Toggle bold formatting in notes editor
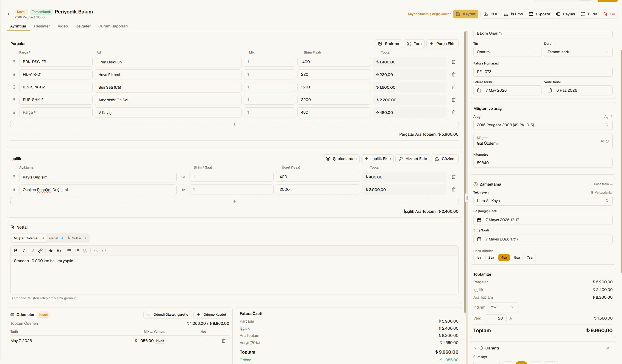This screenshot has width=622, height=364. pos(16,251)
